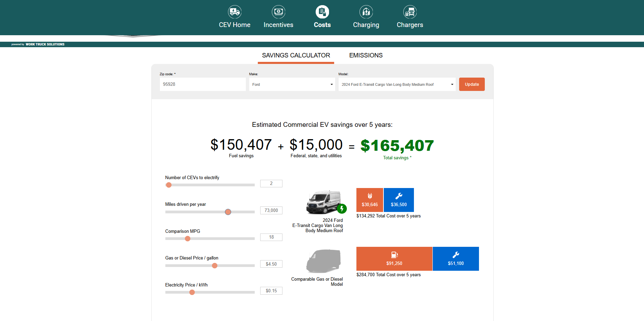Click the gas pump fuel cost tile
644x321 pixels.
[x=394, y=259]
